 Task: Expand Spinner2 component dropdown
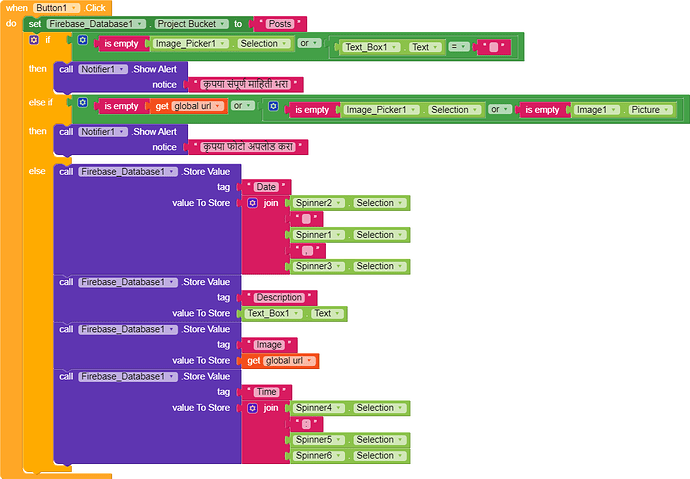(x=338, y=203)
